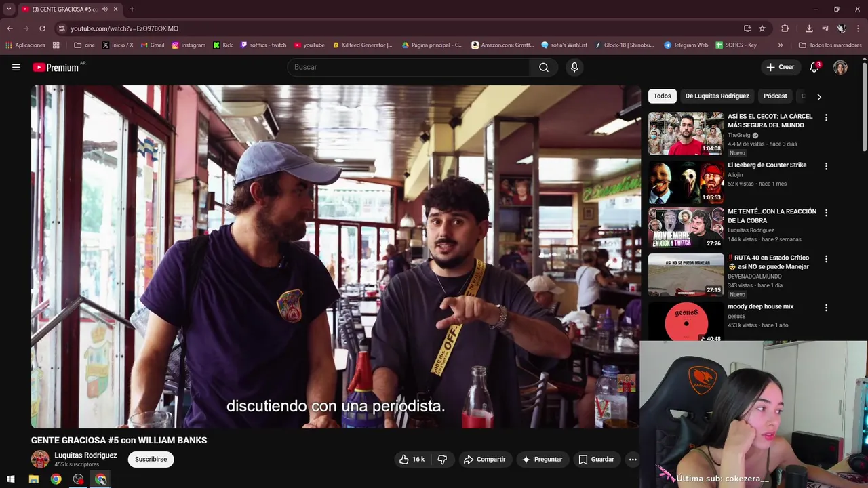Click the search magnifier button
The width and height of the screenshot is (868, 488).
[544, 67]
